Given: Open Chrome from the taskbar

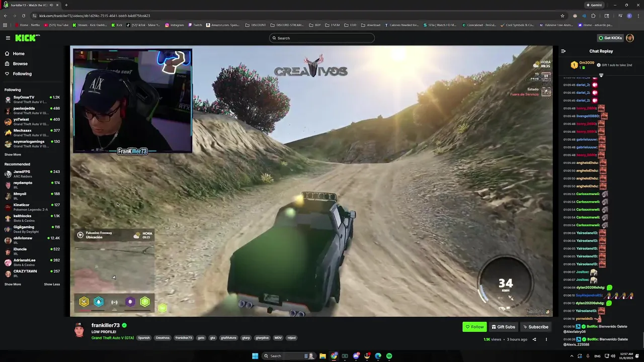Looking at the screenshot, I should pyautogui.click(x=334, y=356).
